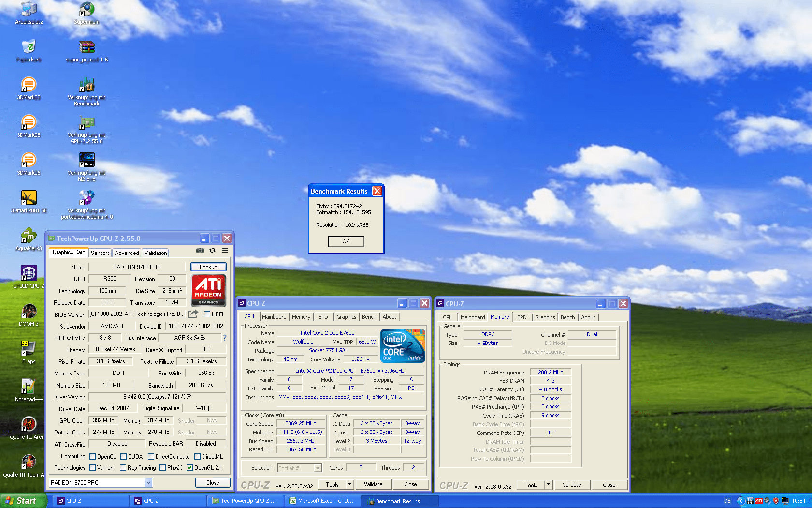This screenshot has width=812, height=508.
Task: Click Close button in GPU-Z window
Action: pyautogui.click(x=213, y=482)
